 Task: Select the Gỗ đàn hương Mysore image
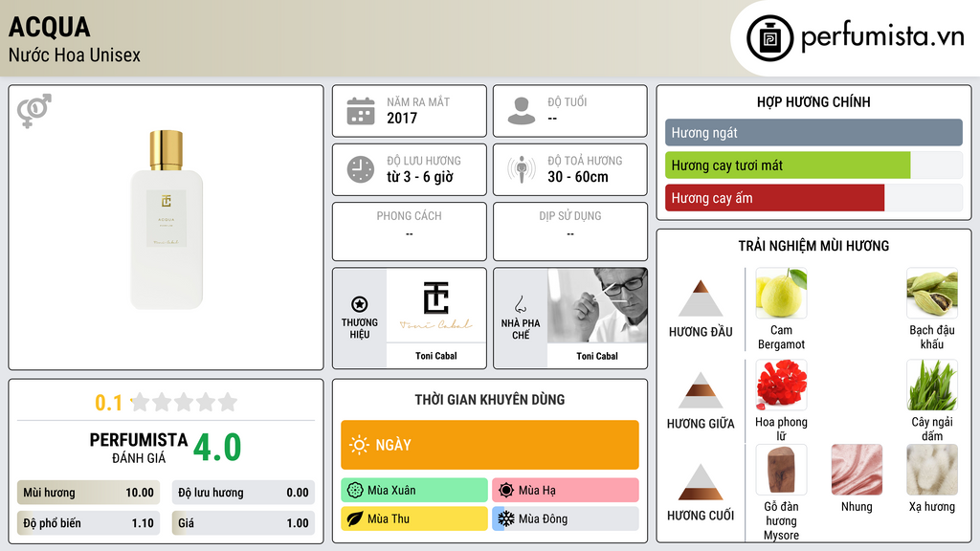(781, 470)
